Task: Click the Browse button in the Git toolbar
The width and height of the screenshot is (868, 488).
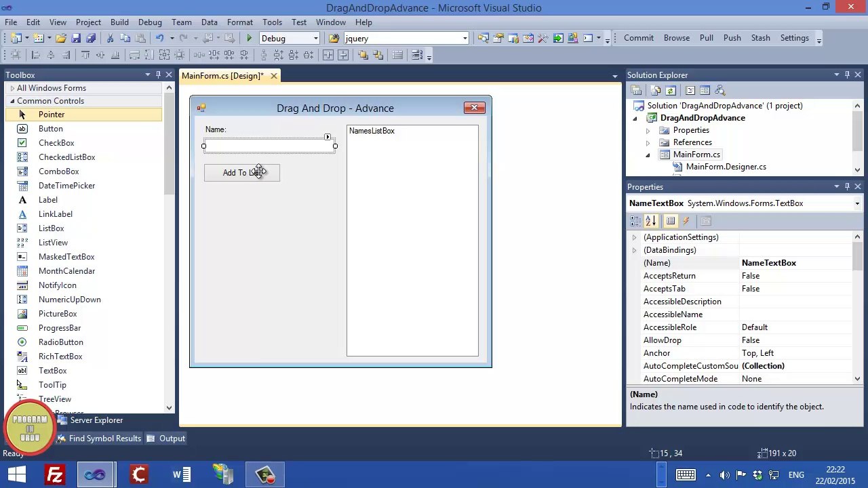Action: (677, 38)
